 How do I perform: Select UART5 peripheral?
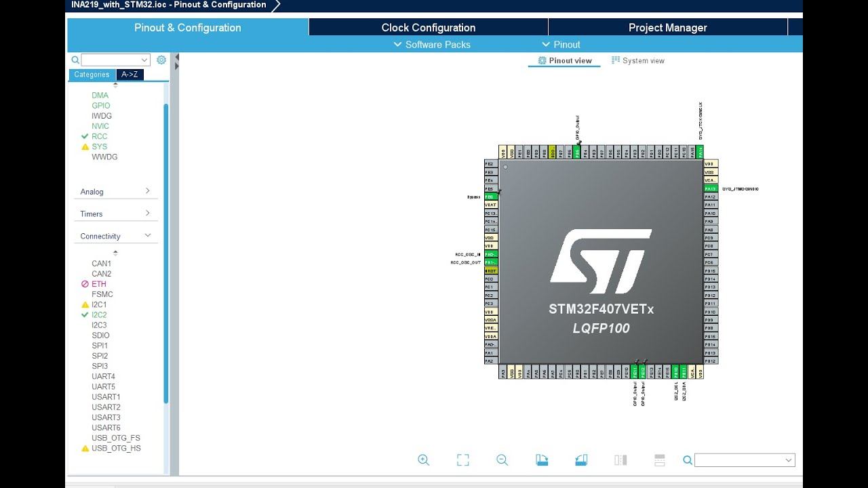103,387
